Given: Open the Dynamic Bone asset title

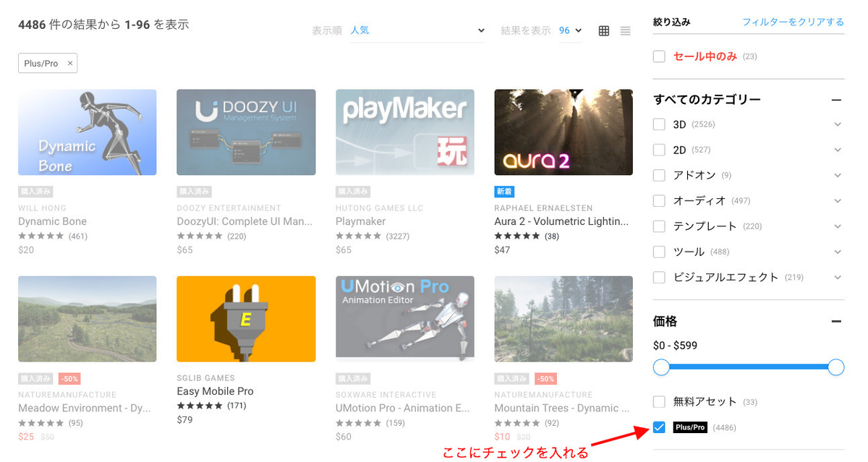Looking at the screenshot, I should [x=52, y=221].
